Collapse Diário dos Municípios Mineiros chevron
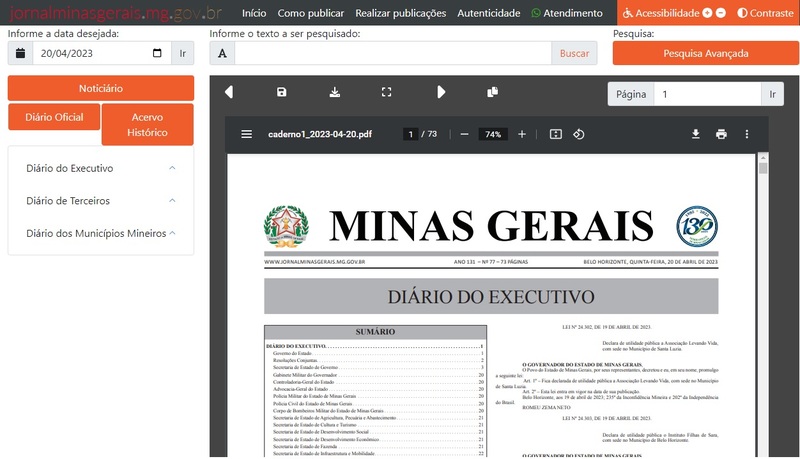 (172, 233)
